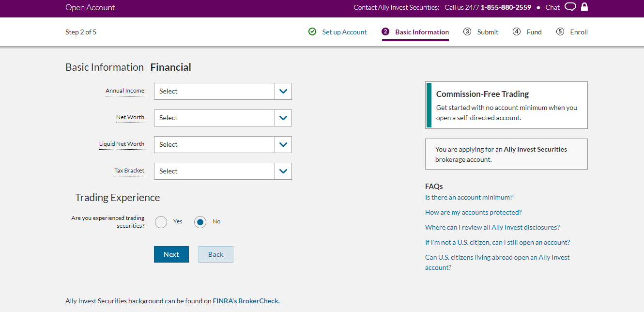Go to the Submit step

point(488,32)
